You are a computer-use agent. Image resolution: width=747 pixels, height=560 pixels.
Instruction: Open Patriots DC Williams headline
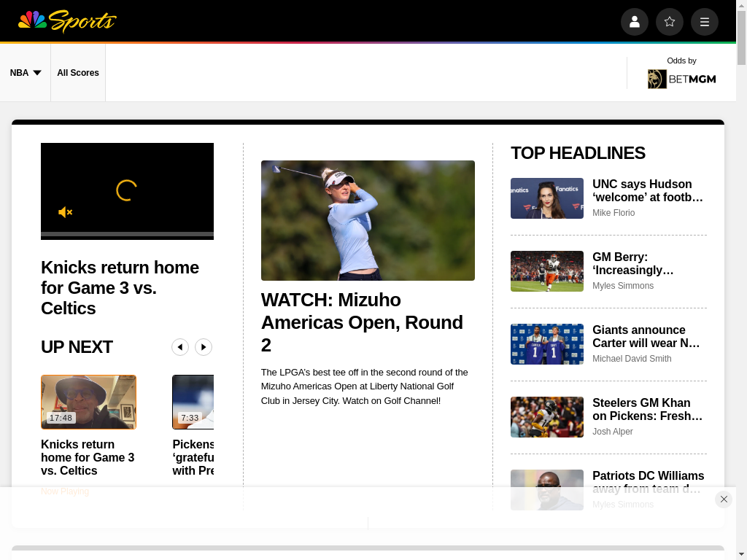coord(649,482)
